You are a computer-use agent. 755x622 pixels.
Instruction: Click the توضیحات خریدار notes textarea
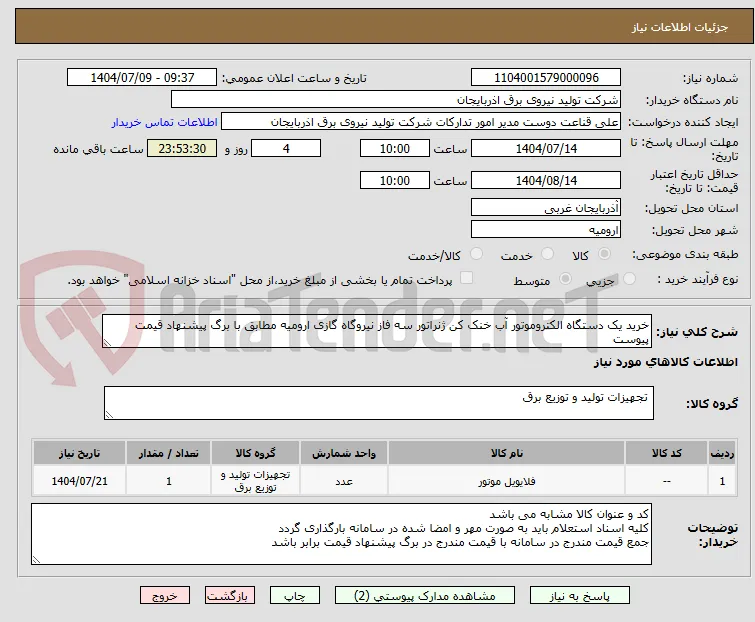341,534
